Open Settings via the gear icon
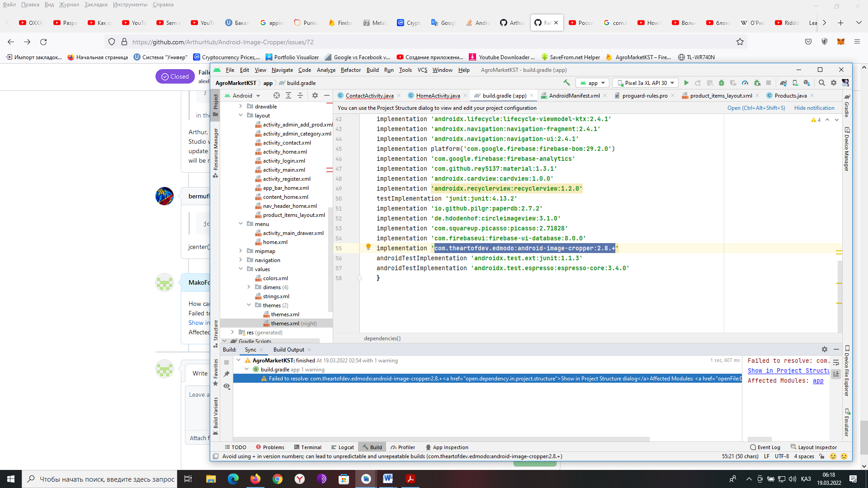 pyautogui.click(x=834, y=83)
